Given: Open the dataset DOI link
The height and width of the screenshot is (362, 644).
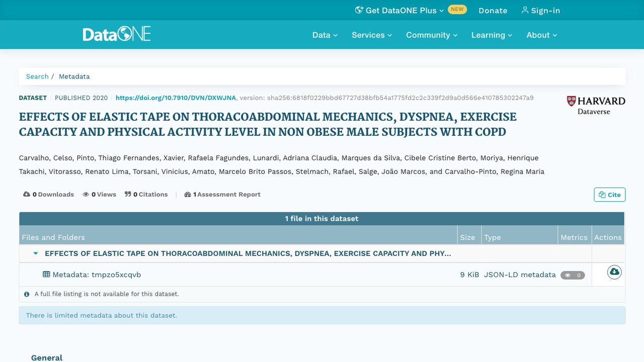Looking at the screenshot, I should point(176,98).
